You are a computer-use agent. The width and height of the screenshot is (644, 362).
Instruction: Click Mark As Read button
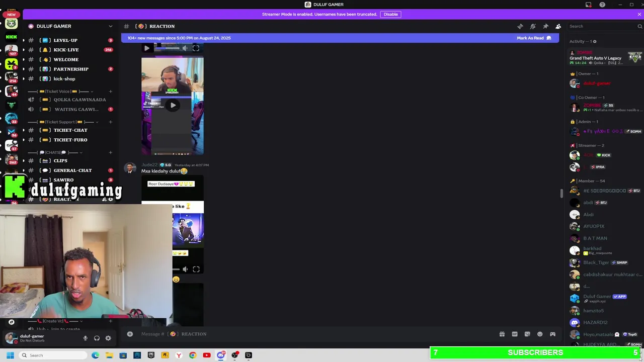pos(534,38)
